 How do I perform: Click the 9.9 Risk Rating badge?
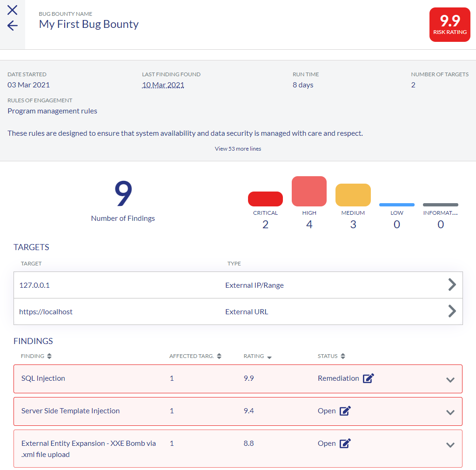449,25
